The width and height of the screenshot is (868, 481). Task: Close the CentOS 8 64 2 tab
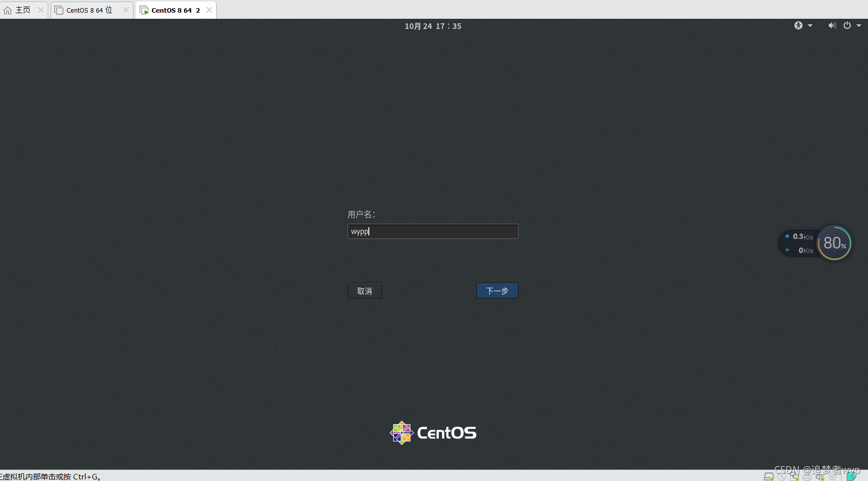pyautogui.click(x=209, y=10)
